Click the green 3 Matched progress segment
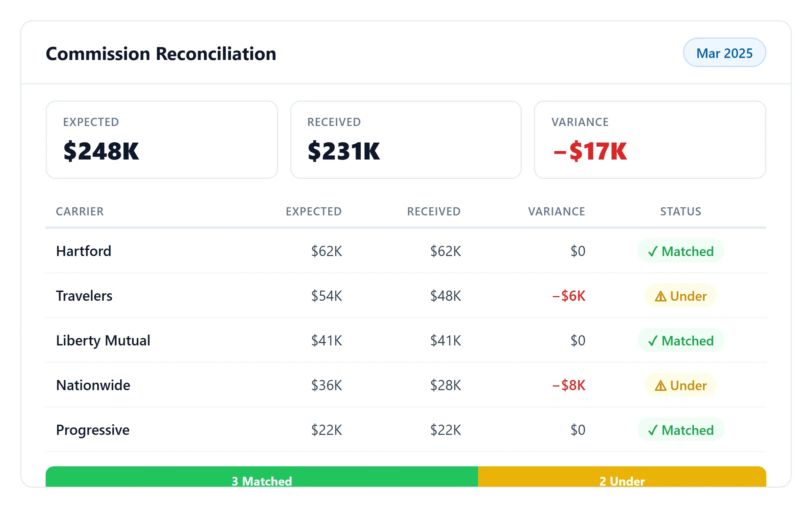The image size is (812, 508). pyautogui.click(x=261, y=481)
